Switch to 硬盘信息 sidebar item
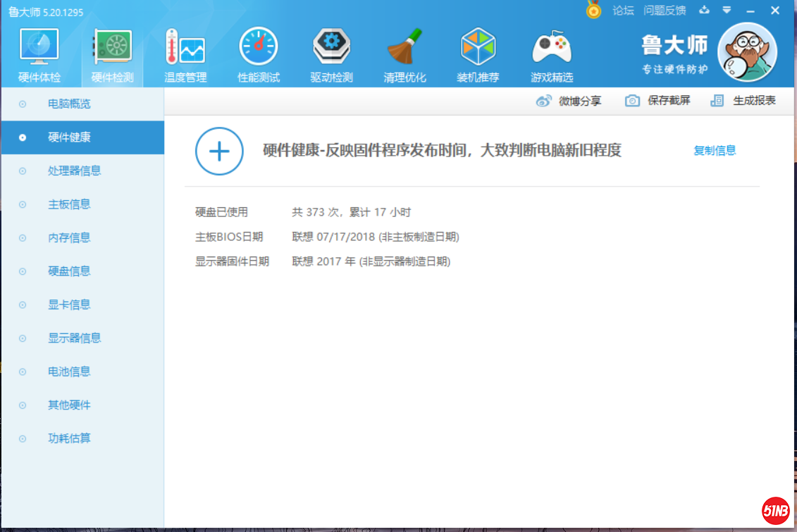This screenshot has width=797, height=532. coord(69,271)
